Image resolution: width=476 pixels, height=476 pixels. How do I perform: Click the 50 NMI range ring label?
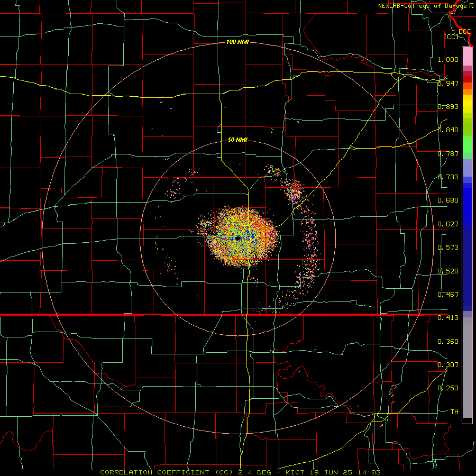237,140
